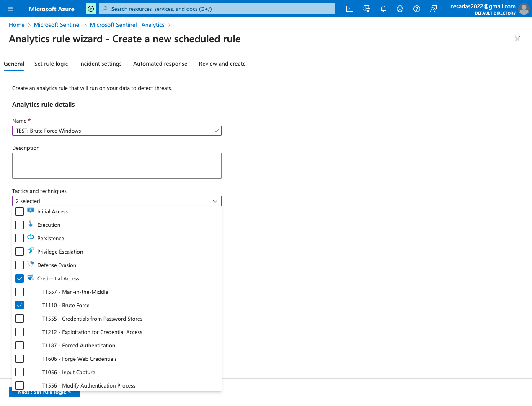This screenshot has height=406, width=532.
Task: Open the Azure portal hamburger menu
Action: coord(10,9)
